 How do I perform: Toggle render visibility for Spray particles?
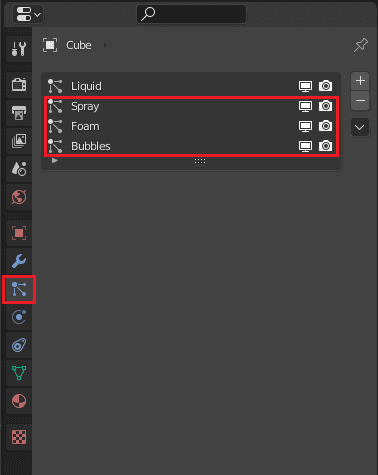325,106
